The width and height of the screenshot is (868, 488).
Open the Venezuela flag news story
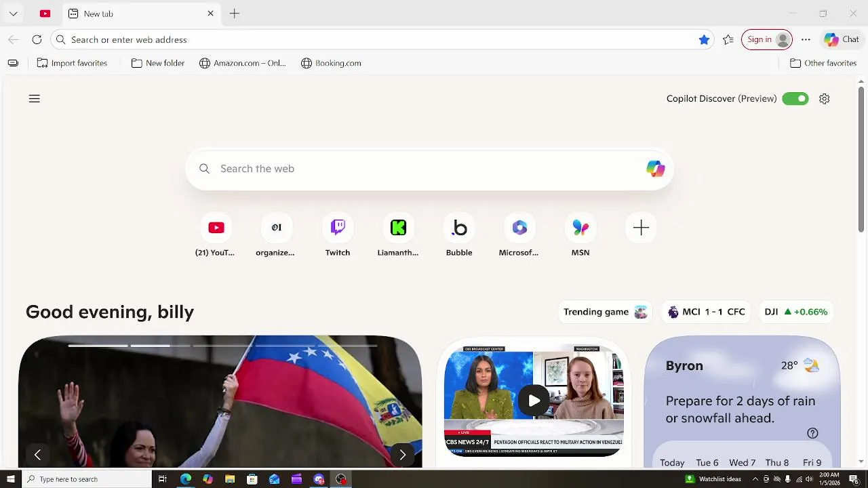(x=220, y=401)
